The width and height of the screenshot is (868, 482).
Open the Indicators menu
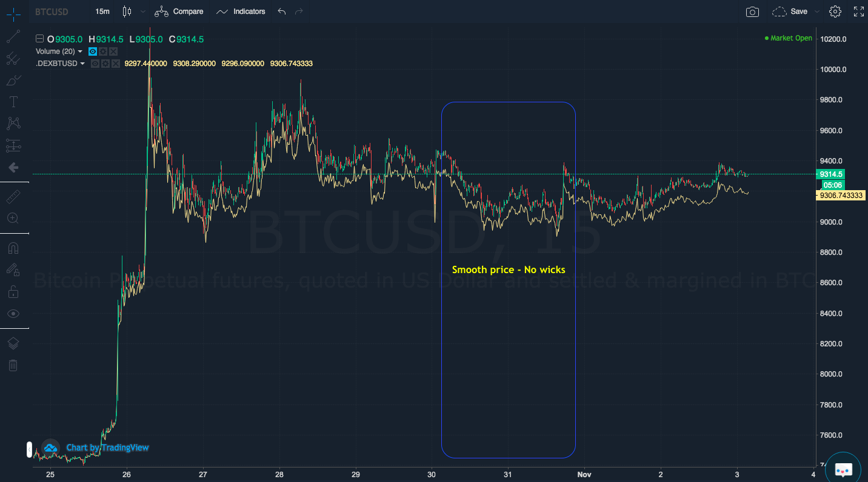241,12
